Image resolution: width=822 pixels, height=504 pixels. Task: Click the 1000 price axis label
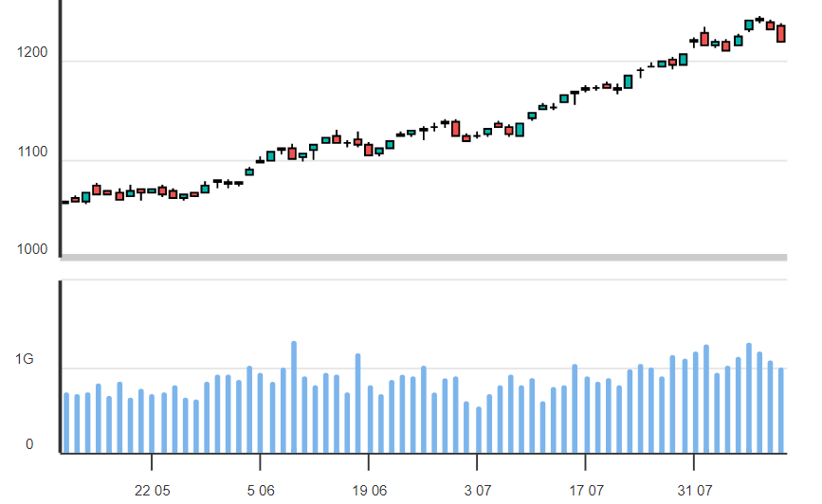click(x=31, y=249)
